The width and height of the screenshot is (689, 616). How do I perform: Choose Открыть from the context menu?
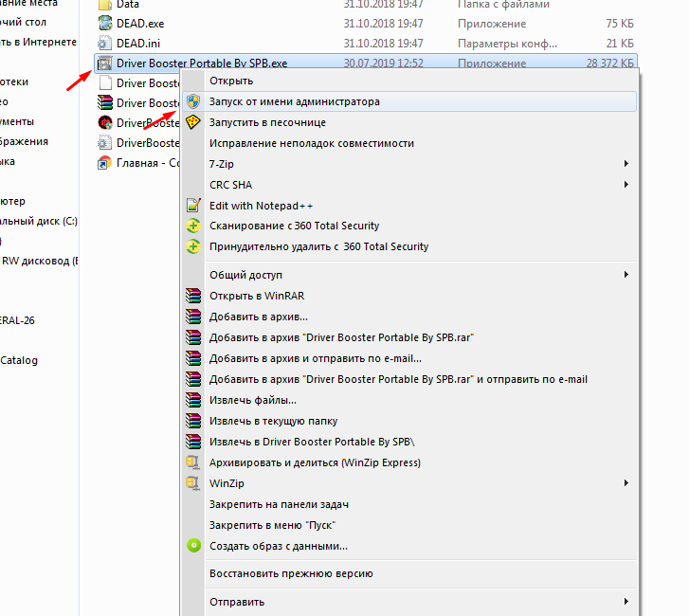(x=409, y=81)
